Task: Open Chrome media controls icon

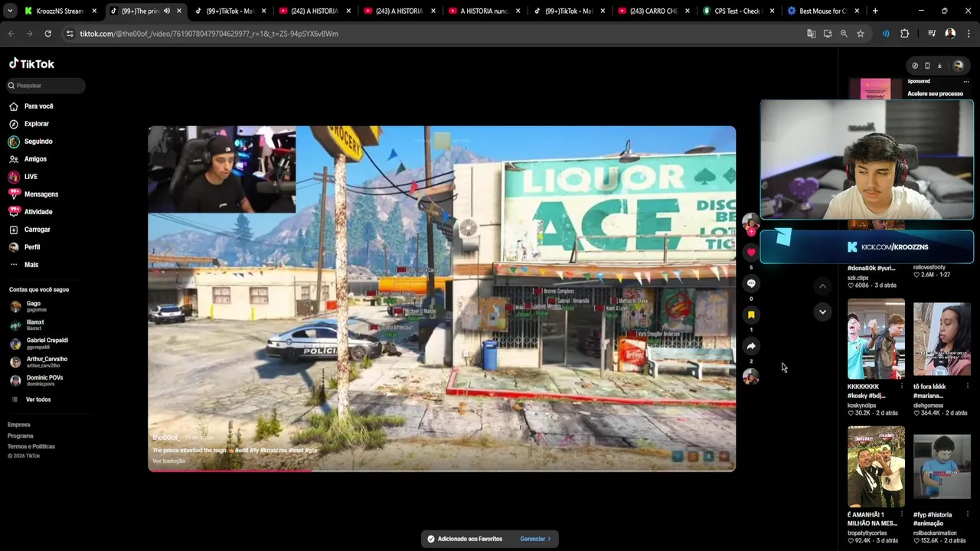Action: click(932, 34)
